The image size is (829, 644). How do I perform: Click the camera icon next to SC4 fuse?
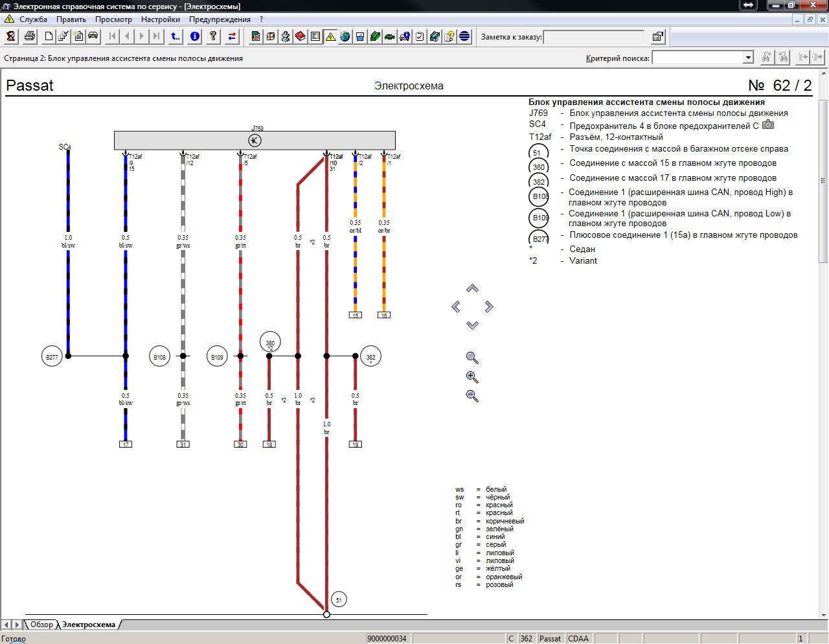pos(768,124)
